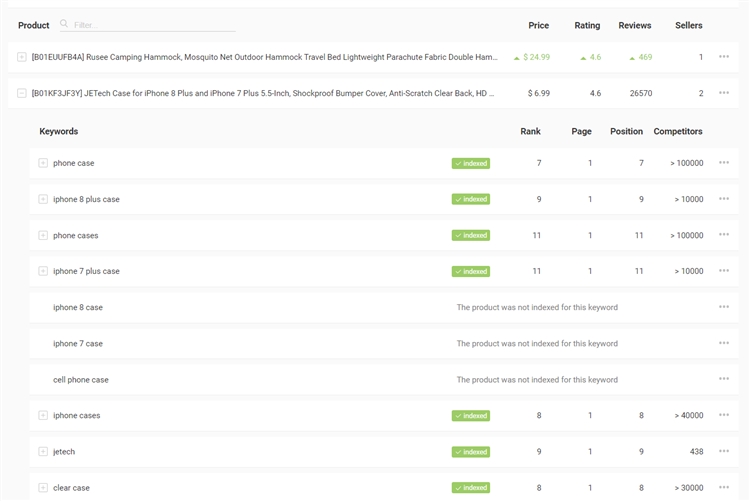This screenshot has width=750, height=501.
Task: Expand the Rusee Camping Hammock product row
Action: point(22,57)
